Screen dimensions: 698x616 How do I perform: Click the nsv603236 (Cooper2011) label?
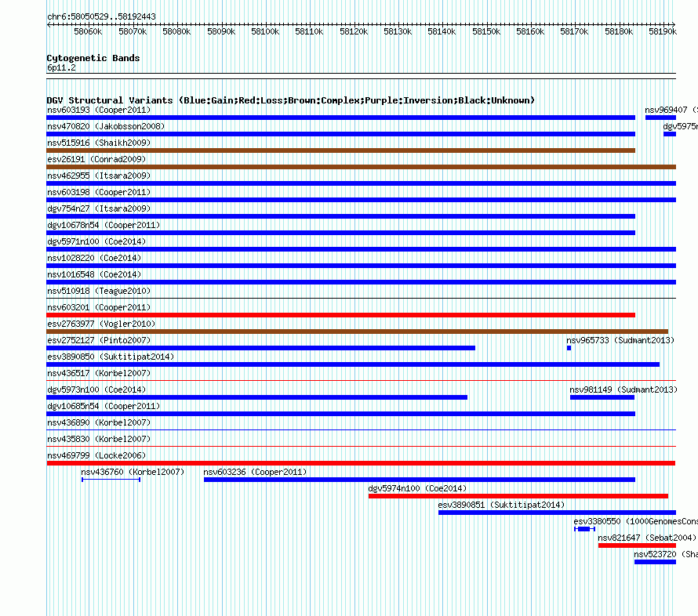(255, 472)
